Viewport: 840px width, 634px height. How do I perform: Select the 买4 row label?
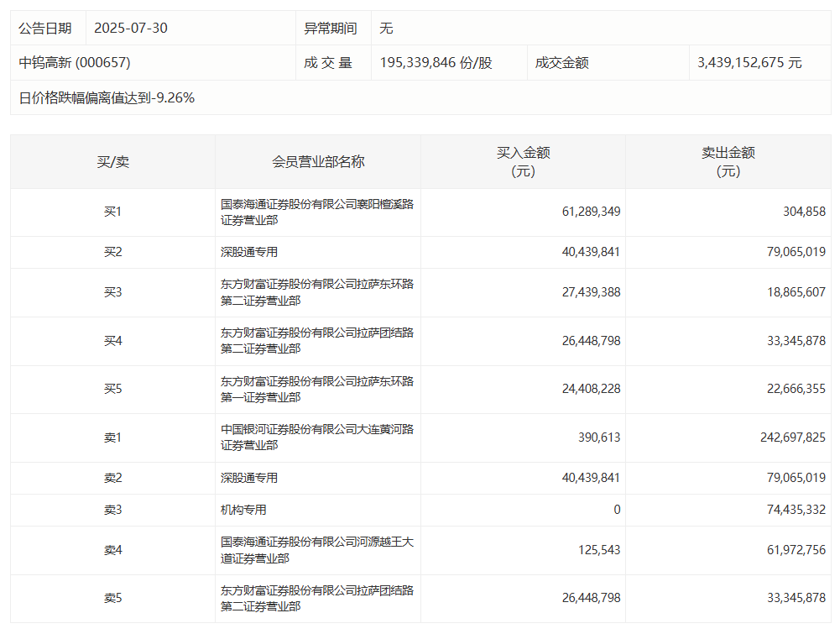click(x=113, y=341)
